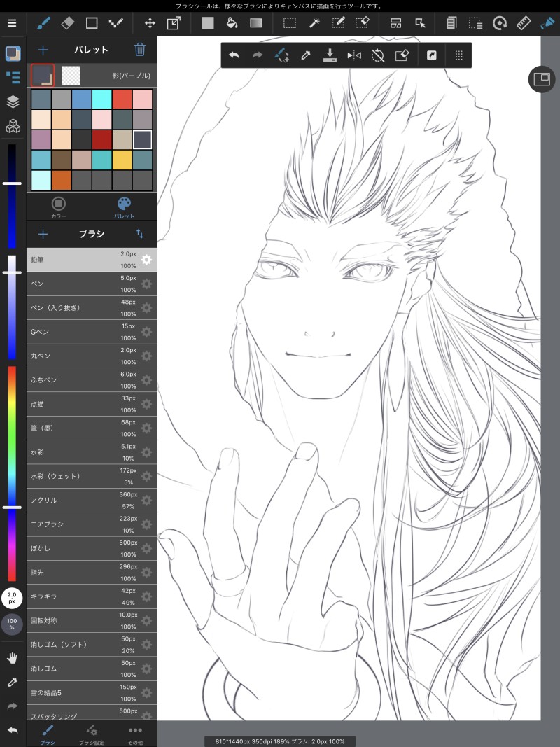The width and height of the screenshot is (560, 747).
Task: Select the Selection Eraser tool
Action: [x=363, y=23]
